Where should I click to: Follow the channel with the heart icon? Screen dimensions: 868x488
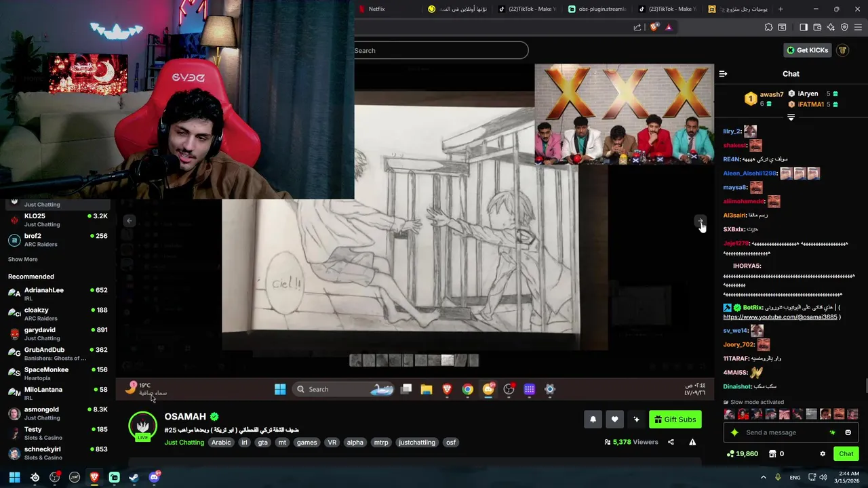pyautogui.click(x=614, y=420)
